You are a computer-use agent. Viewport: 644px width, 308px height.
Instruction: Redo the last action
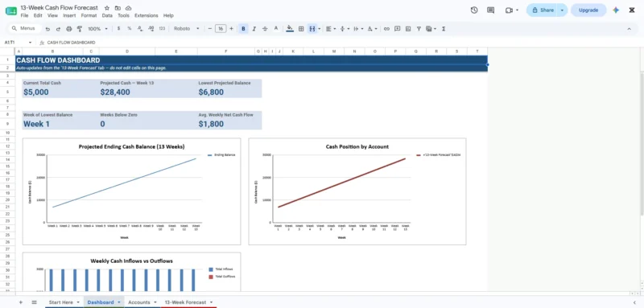click(x=58, y=29)
